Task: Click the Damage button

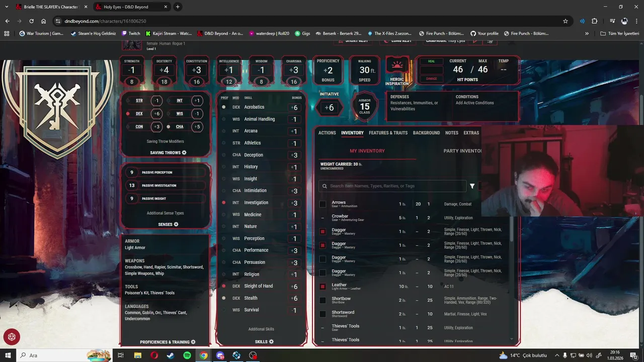Action: 431,78
